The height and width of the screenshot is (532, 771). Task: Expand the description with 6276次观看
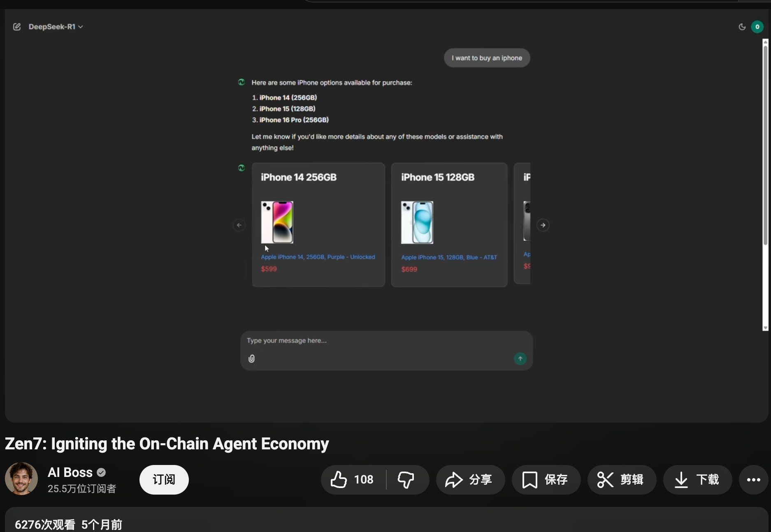(386, 520)
